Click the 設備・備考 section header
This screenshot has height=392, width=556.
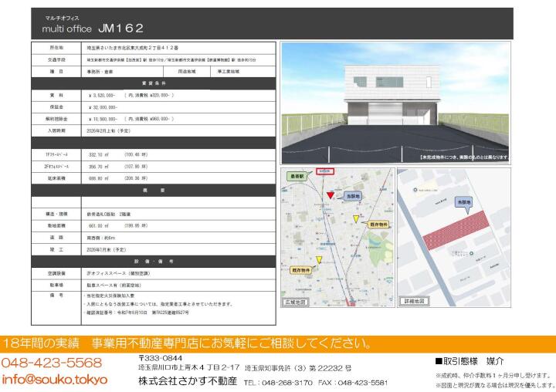[x=154, y=261]
